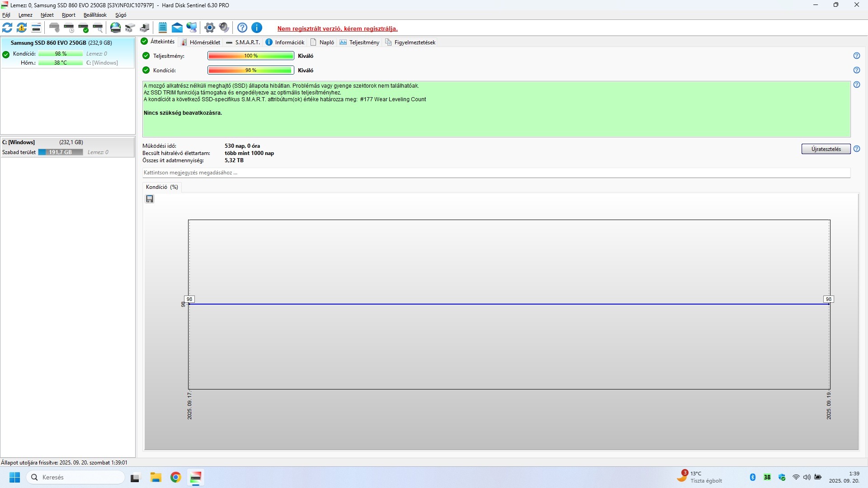Click the blue notepad report icon
The image size is (868, 488).
(163, 28)
